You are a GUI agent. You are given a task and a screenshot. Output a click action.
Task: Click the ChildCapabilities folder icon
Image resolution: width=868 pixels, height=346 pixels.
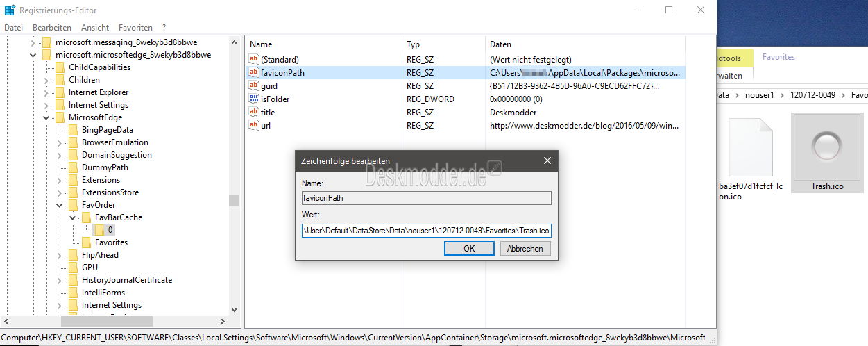[x=60, y=67]
